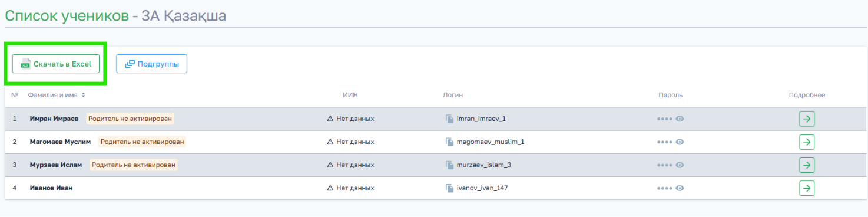Copy login ivanov_ivan_147 with copy icon

[x=450, y=188]
